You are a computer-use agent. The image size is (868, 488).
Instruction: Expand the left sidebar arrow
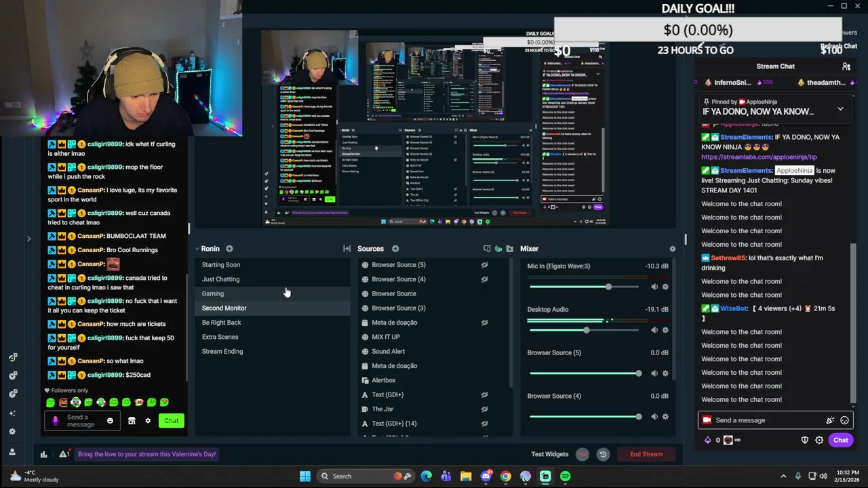point(28,239)
